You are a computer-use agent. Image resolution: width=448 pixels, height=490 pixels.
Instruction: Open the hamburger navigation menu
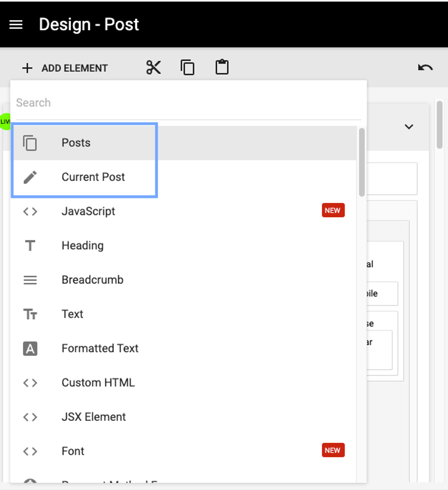point(16,25)
